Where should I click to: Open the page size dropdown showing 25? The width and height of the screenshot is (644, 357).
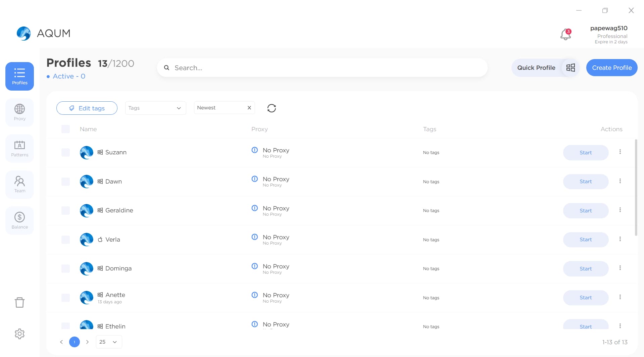pyautogui.click(x=109, y=342)
